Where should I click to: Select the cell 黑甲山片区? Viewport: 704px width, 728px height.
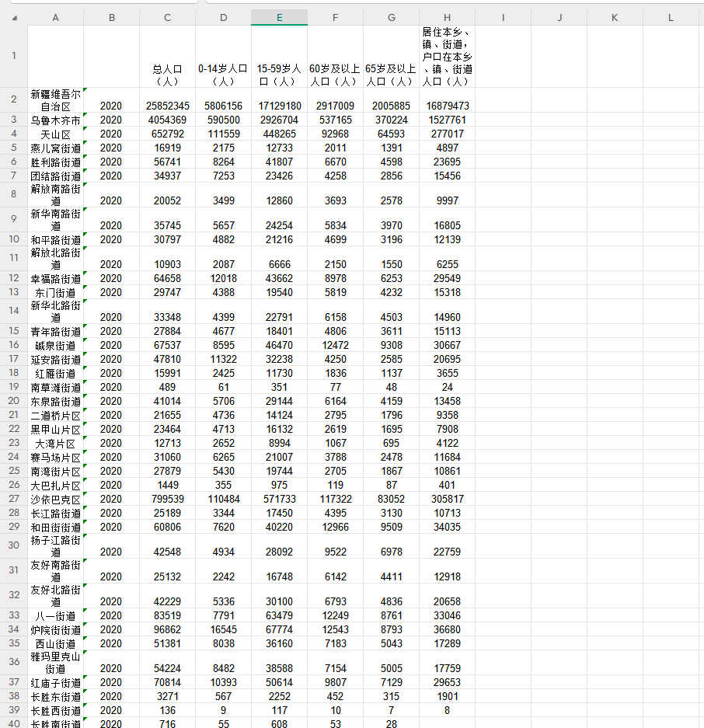click(x=56, y=429)
